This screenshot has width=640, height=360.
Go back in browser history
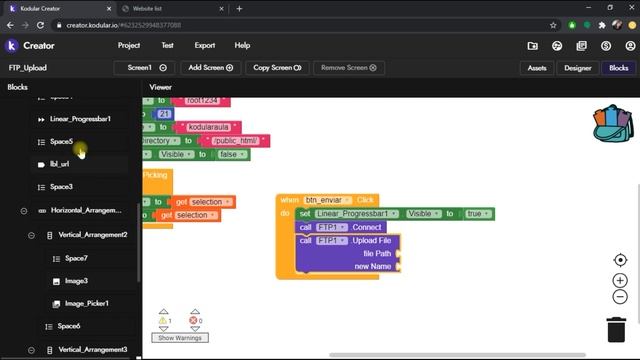tap(10, 25)
